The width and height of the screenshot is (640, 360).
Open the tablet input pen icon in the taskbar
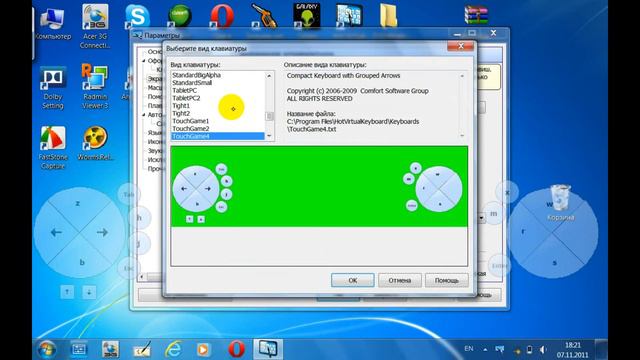tap(142, 349)
